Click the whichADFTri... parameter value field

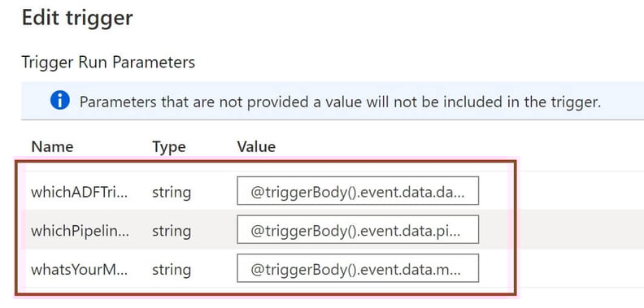(358, 190)
